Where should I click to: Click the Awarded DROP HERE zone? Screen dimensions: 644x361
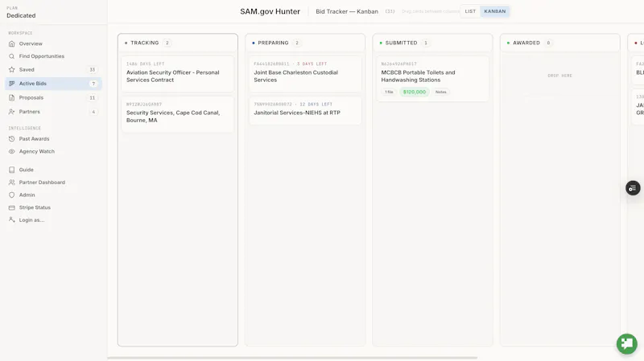coord(559,76)
